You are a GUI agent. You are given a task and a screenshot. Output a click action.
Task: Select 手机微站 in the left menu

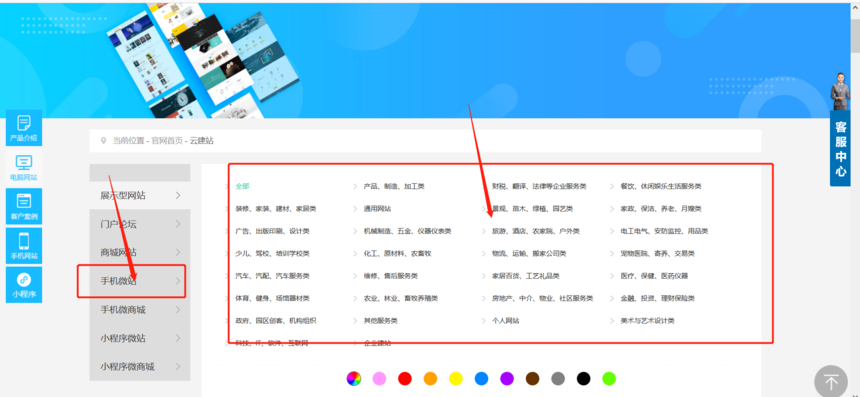click(x=140, y=281)
